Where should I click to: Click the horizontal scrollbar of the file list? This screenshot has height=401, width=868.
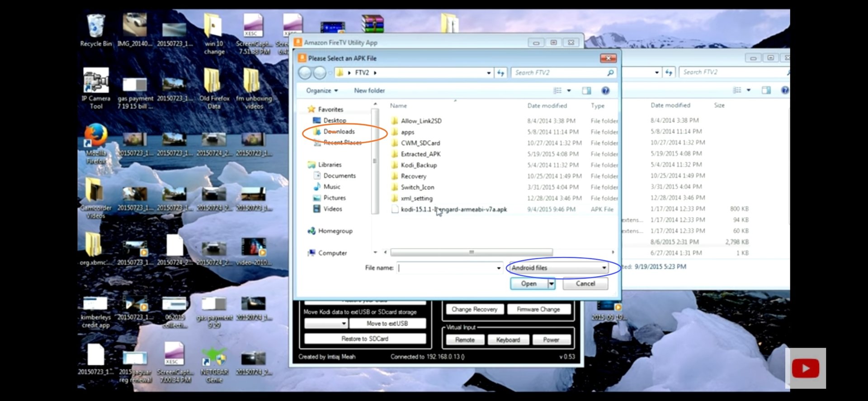click(x=472, y=252)
